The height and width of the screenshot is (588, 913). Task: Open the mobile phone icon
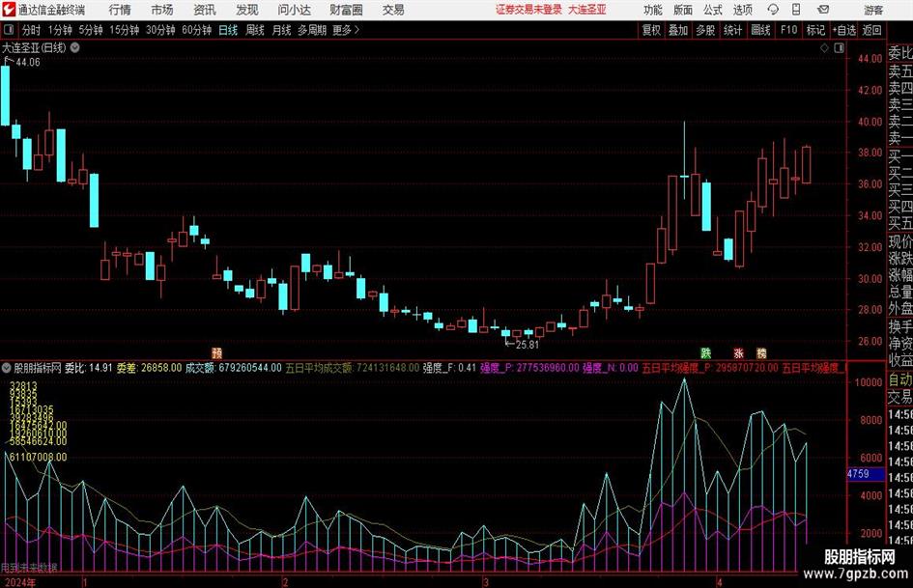tap(796, 10)
